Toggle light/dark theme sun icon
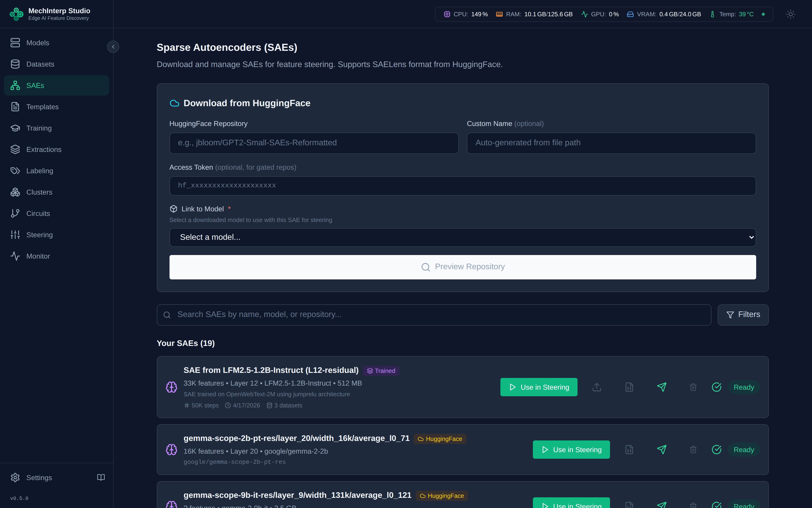Image resolution: width=812 pixels, height=508 pixels. 790,14
